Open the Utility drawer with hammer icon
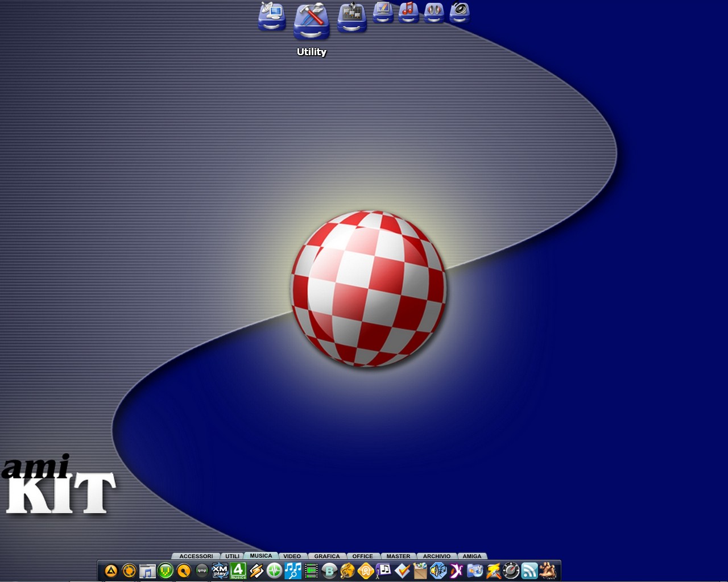The height and width of the screenshot is (582, 728). 311,22
